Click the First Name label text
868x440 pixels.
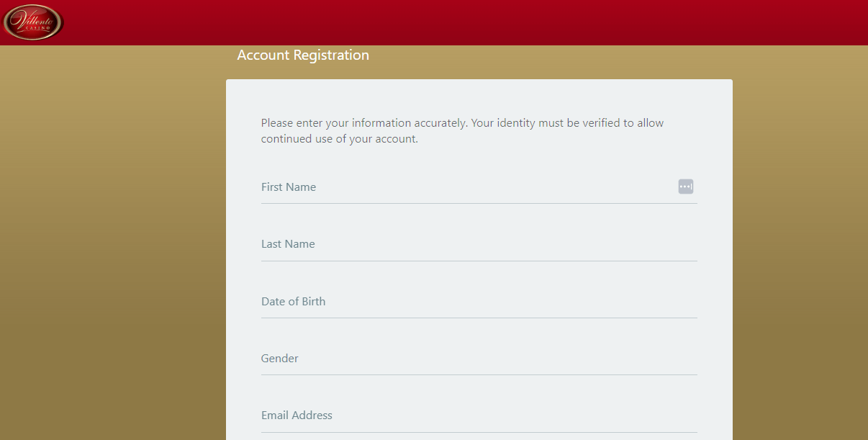pos(289,187)
